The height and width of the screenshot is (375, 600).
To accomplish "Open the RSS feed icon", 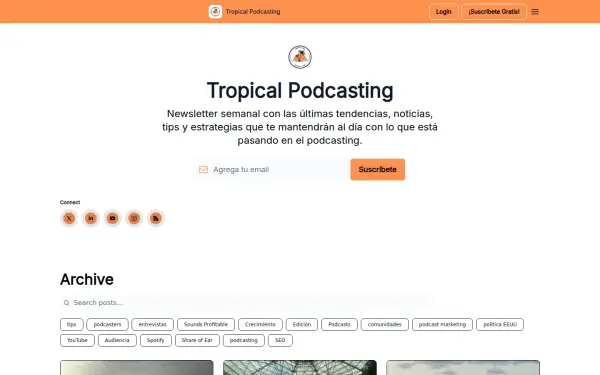I will [x=156, y=218].
